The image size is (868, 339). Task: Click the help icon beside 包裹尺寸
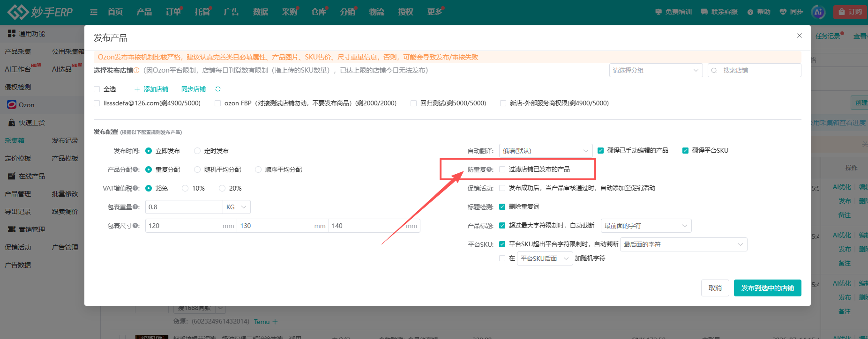pyautogui.click(x=135, y=226)
